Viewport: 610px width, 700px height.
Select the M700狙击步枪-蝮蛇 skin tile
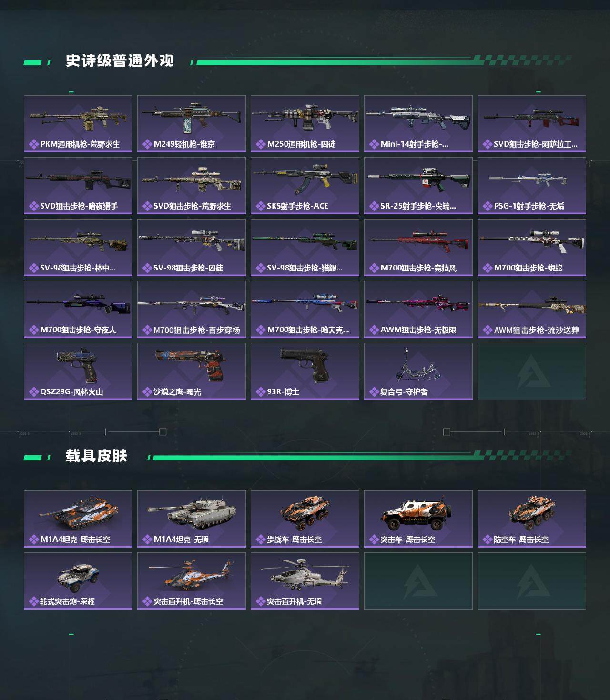[x=532, y=248]
